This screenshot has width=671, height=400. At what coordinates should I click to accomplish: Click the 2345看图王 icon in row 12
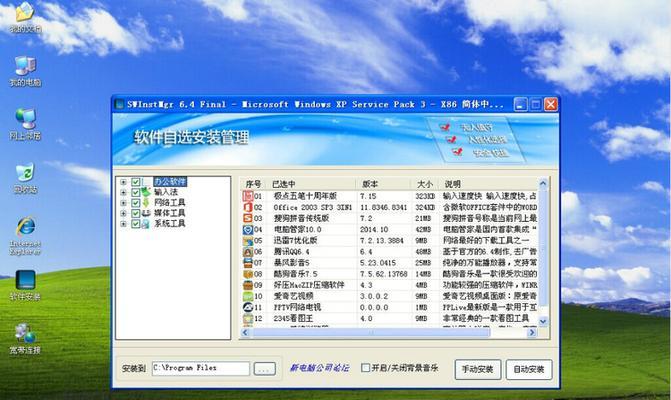248,318
